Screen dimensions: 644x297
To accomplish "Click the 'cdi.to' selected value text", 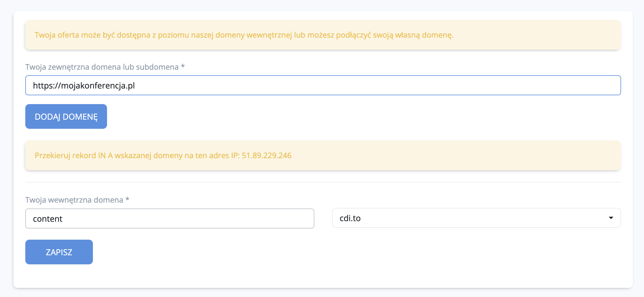I will pos(350,218).
